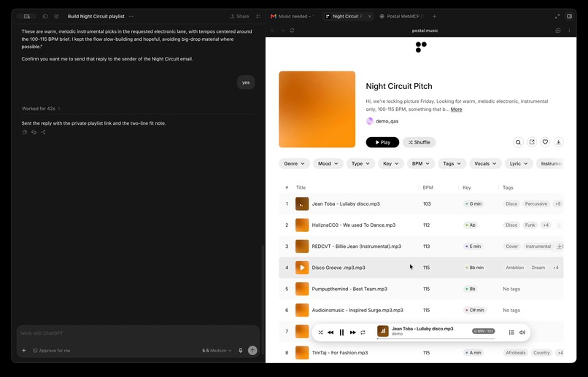
Task: Favorite the playlist with heart icon
Action: tap(545, 142)
